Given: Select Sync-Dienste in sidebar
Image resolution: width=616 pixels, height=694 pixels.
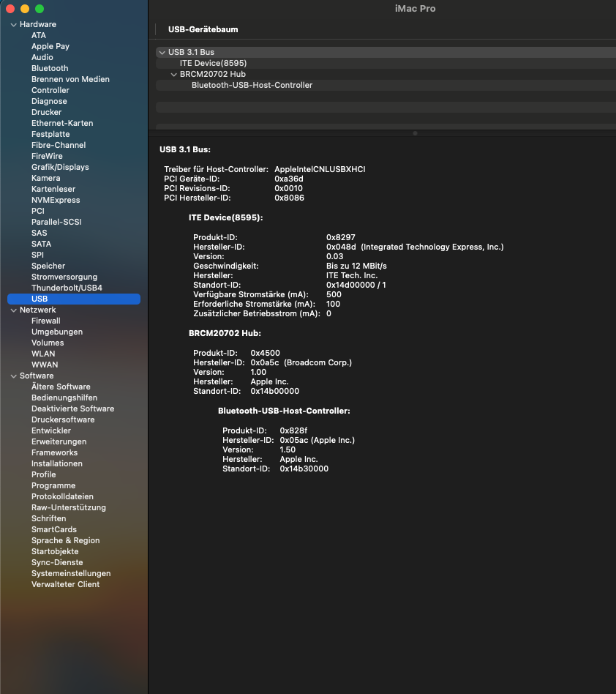Looking at the screenshot, I should pos(57,562).
